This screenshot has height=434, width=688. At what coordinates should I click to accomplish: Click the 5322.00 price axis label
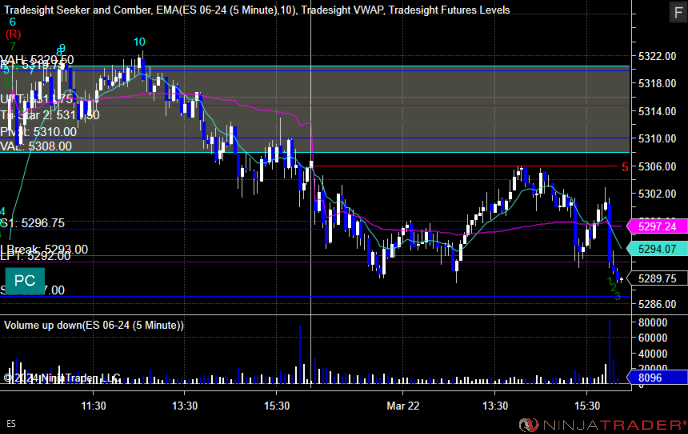pyautogui.click(x=657, y=56)
